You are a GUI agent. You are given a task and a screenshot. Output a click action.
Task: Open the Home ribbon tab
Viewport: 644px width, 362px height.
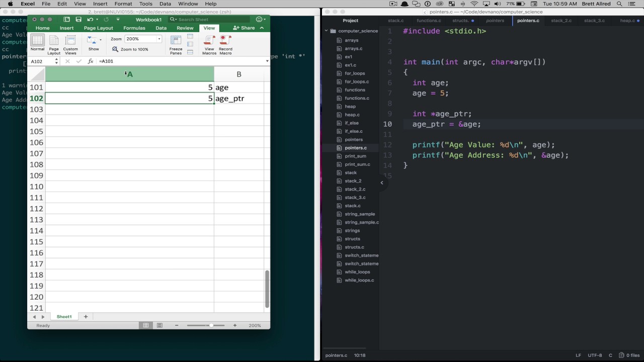(42, 28)
